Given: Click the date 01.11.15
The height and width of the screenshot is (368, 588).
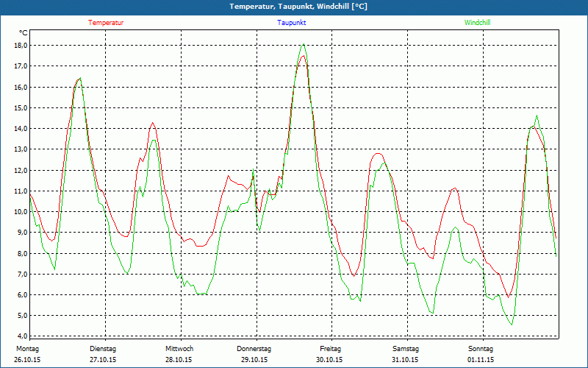Looking at the screenshot, I should 481,360.
